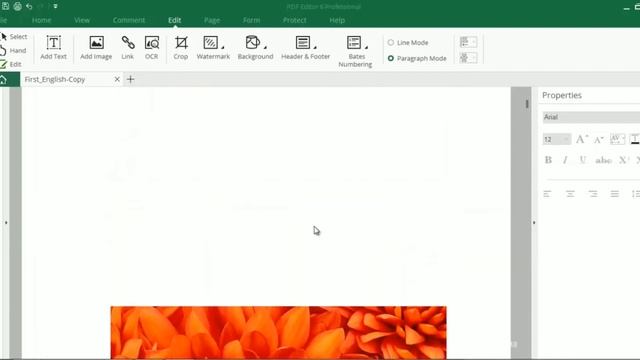Click the Undo arrow icon
This screenshot has width=640, height=360.
pos(29,6)
